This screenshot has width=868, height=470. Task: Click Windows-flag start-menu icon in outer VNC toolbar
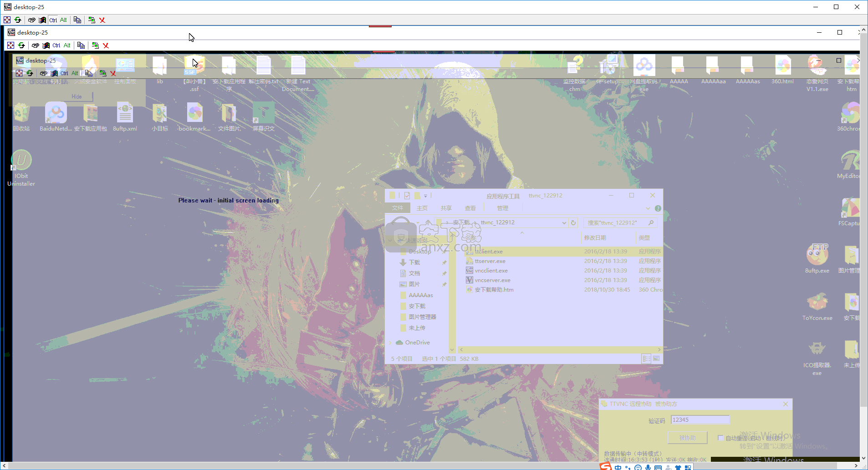coord(42,20)
